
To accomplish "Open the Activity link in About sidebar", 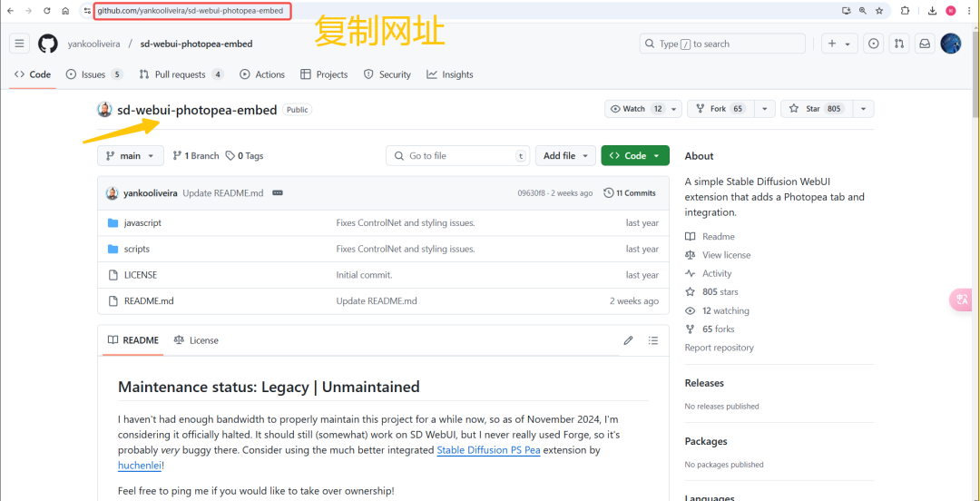I will click(709, 273).
